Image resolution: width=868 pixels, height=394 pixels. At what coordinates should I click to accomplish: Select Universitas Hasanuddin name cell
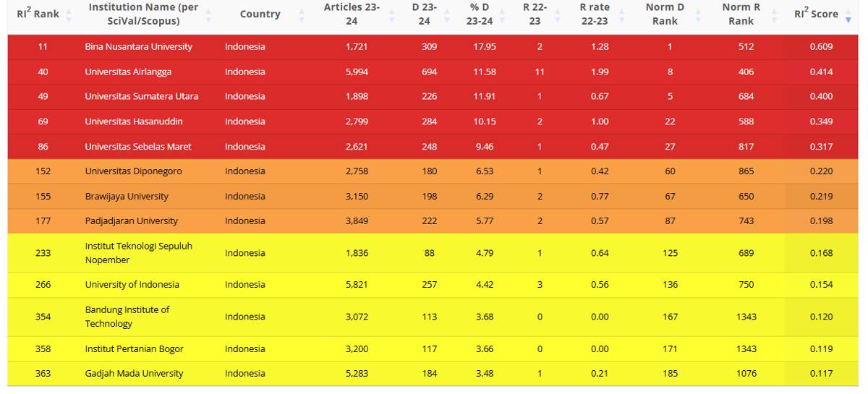(134, 121)
